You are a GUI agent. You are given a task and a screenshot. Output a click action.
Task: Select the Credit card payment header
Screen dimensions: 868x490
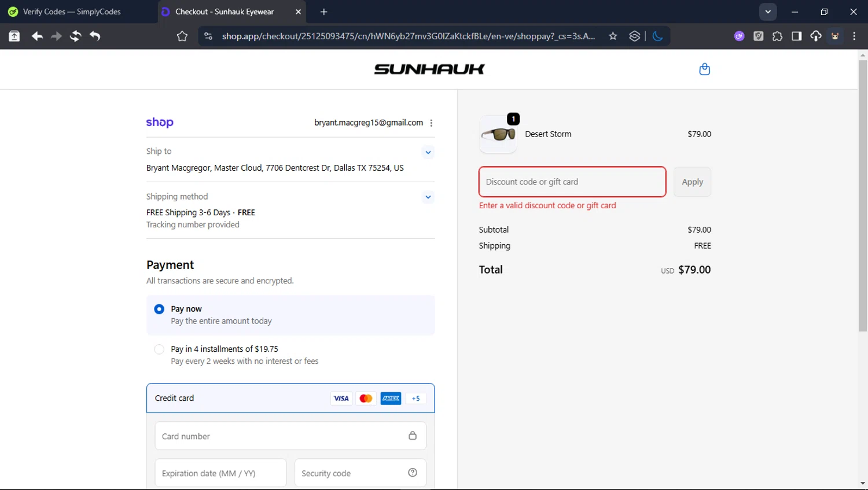[290, 398]
